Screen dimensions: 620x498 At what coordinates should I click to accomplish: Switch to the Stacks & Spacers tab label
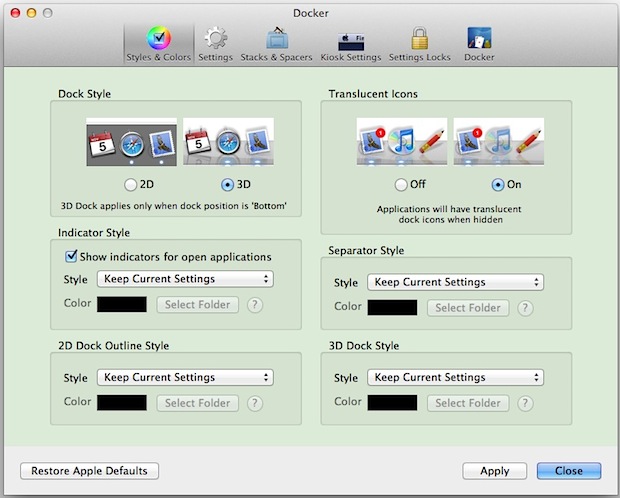click(x=276, y=57)
